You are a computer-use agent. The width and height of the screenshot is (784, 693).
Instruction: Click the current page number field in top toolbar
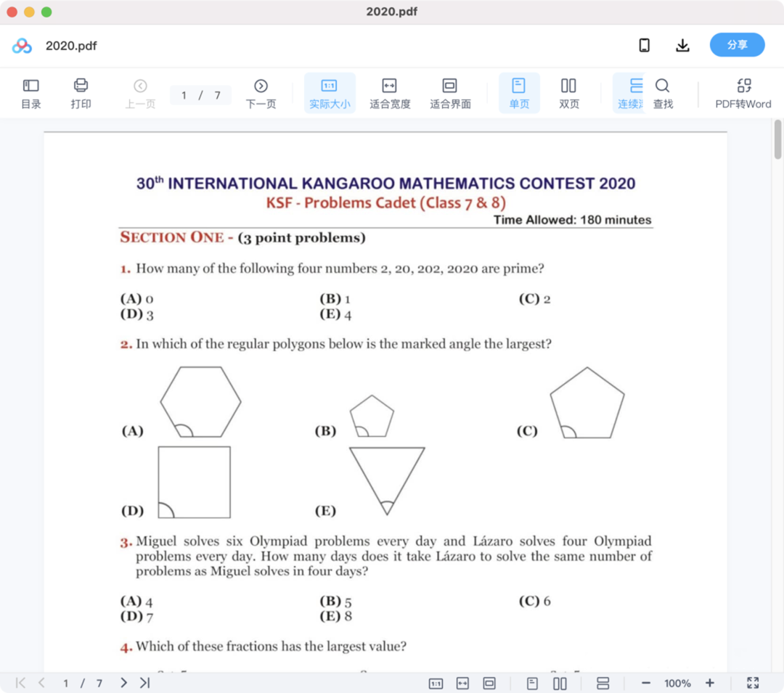click(x=184, y=96)
